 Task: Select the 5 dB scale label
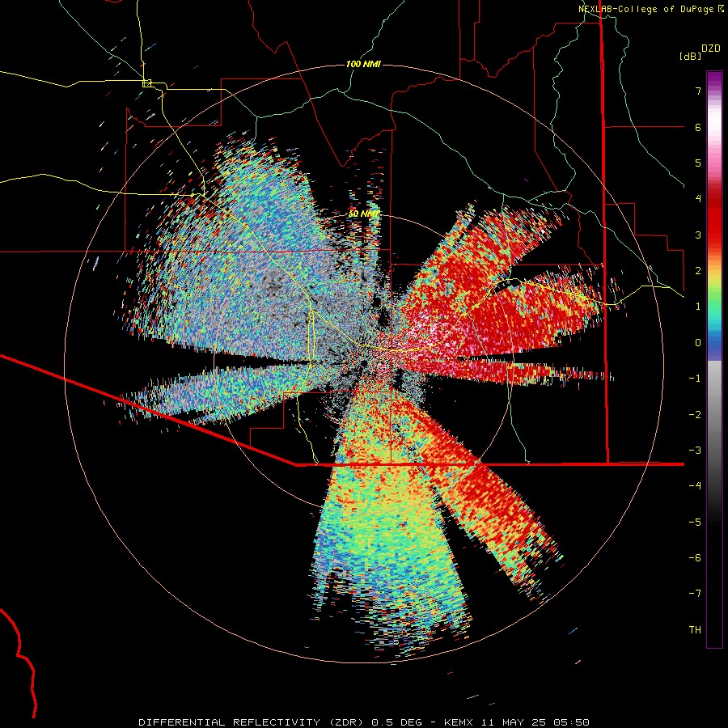(698, 163)
